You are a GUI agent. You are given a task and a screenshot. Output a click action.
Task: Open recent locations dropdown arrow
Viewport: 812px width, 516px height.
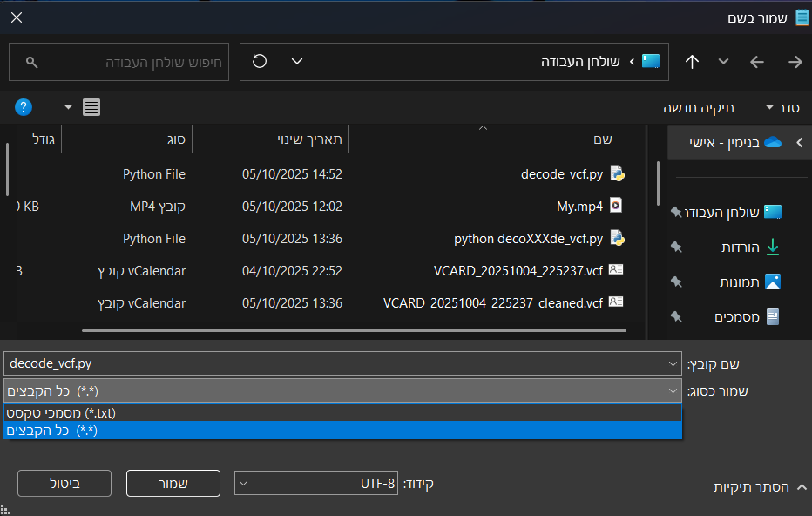coord(723,62)
